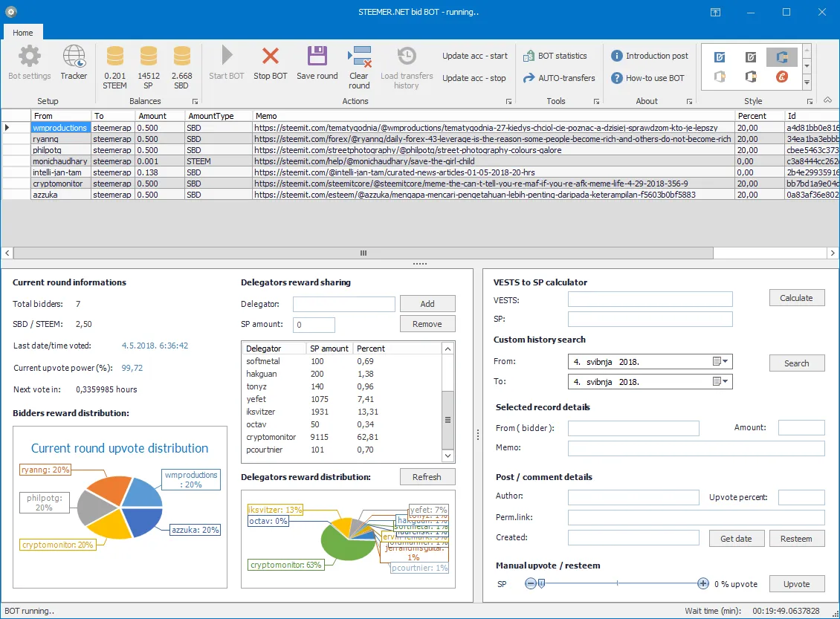
Task: Click the application icon in title bar
Action: tap(10, 11)
